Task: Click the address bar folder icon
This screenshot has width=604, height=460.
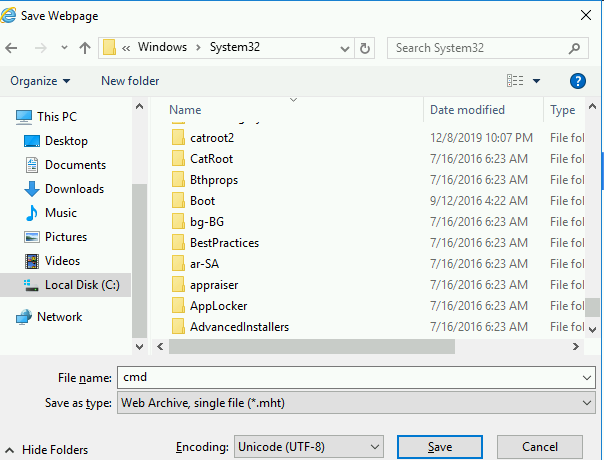Action: click(109, 47)
